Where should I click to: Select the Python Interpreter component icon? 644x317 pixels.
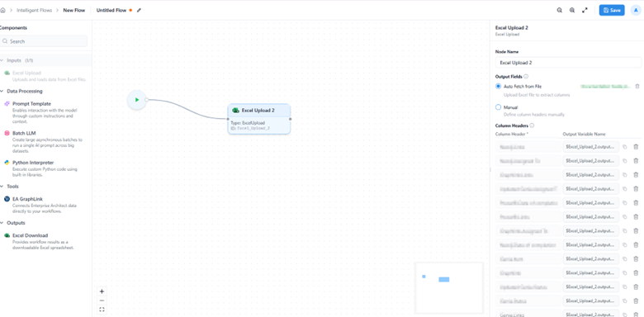coord(7,163)
